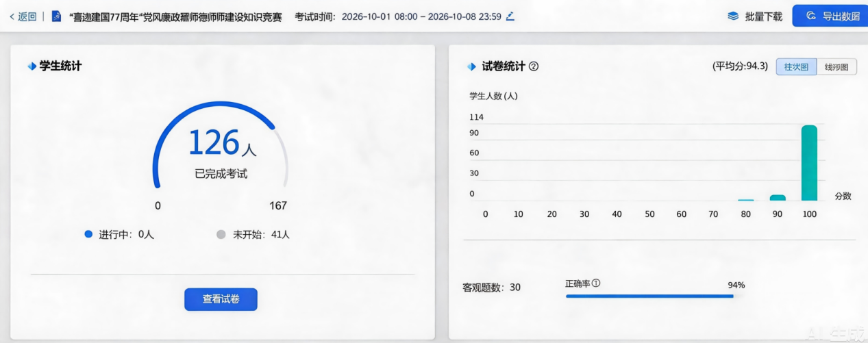Image resolution: width=868 pixels, height=343 pixels.
Task: Click the blue dot legend for 进行中
Action: click(88, 234)
